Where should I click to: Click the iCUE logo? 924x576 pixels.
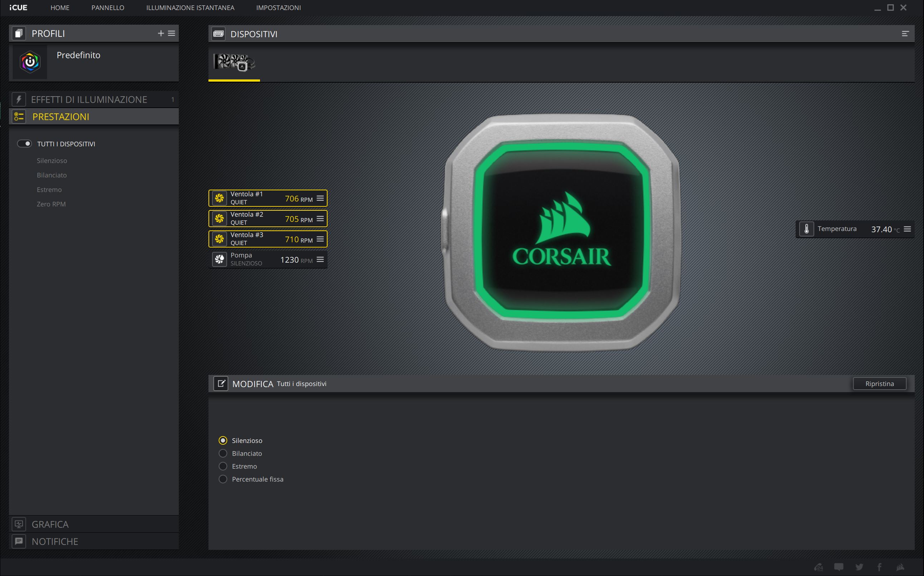[x=18, y=8]
